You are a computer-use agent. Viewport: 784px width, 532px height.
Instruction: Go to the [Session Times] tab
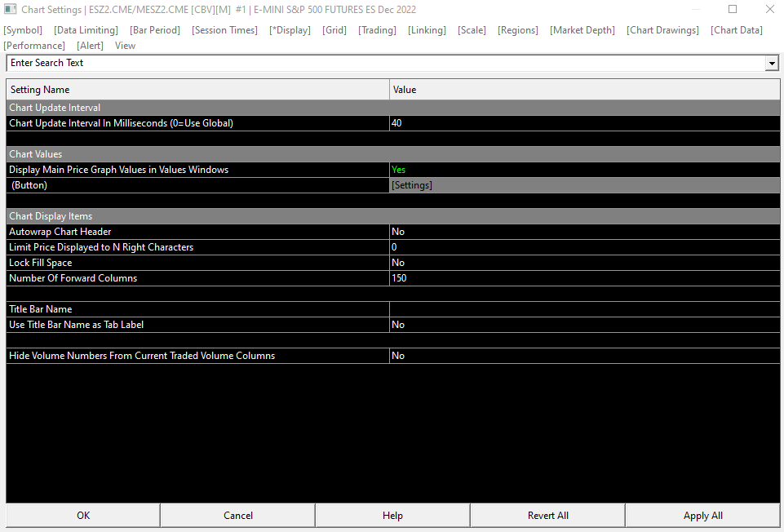[x=224, y=30]
